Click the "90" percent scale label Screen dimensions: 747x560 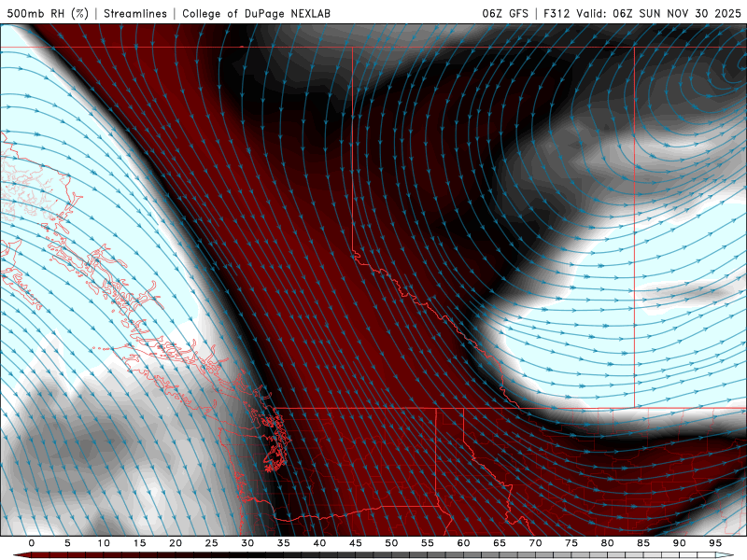(x=679, y=543)
